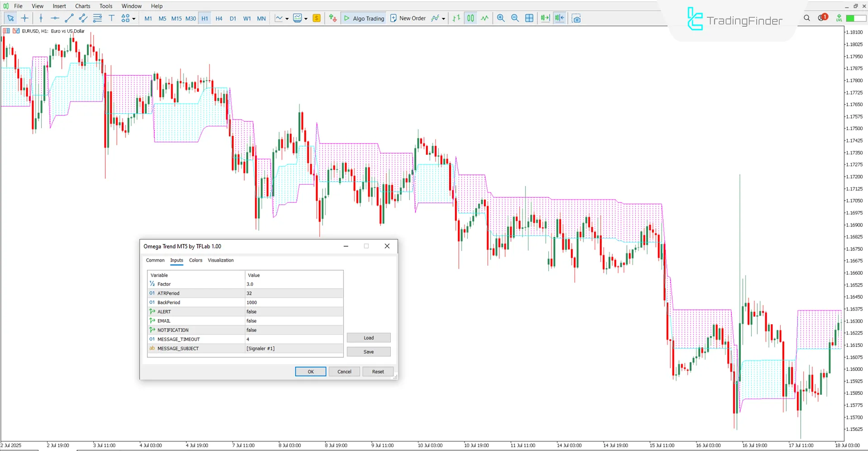Viewport: 868px width, 451px height.
Task: Select the Horizontal Line drawing tool
Action: [x=55, y=18]
